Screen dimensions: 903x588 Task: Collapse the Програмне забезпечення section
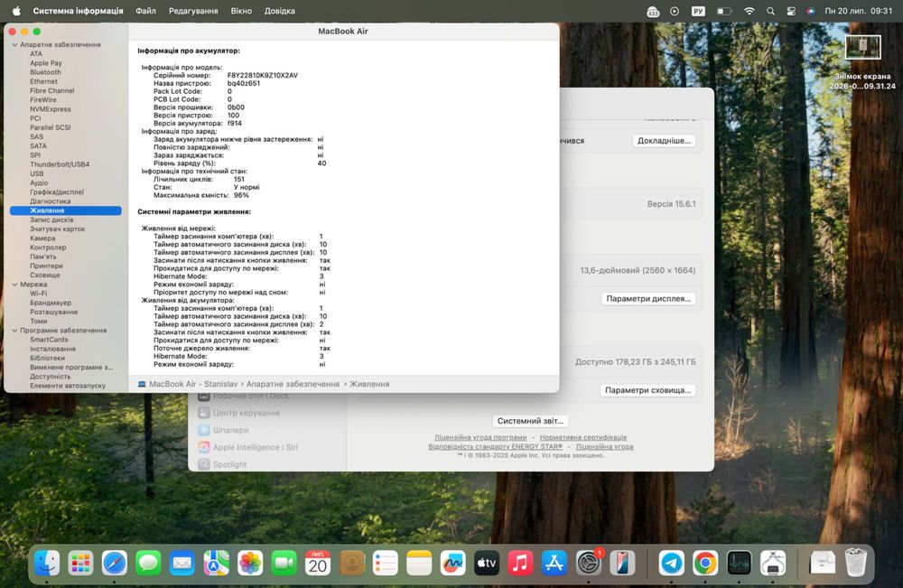15,331
